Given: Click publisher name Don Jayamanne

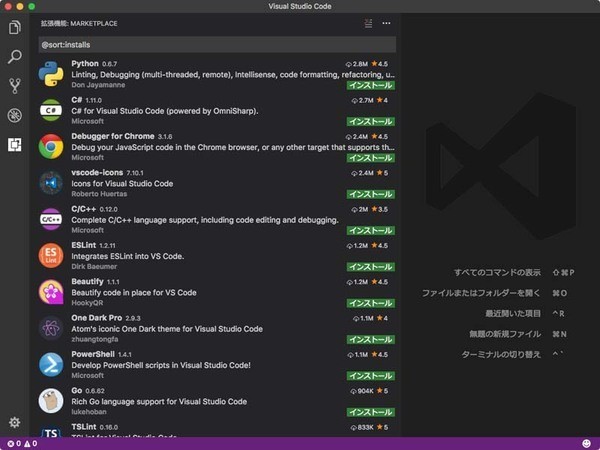Looking at the screenshot, I should (98, 85).
